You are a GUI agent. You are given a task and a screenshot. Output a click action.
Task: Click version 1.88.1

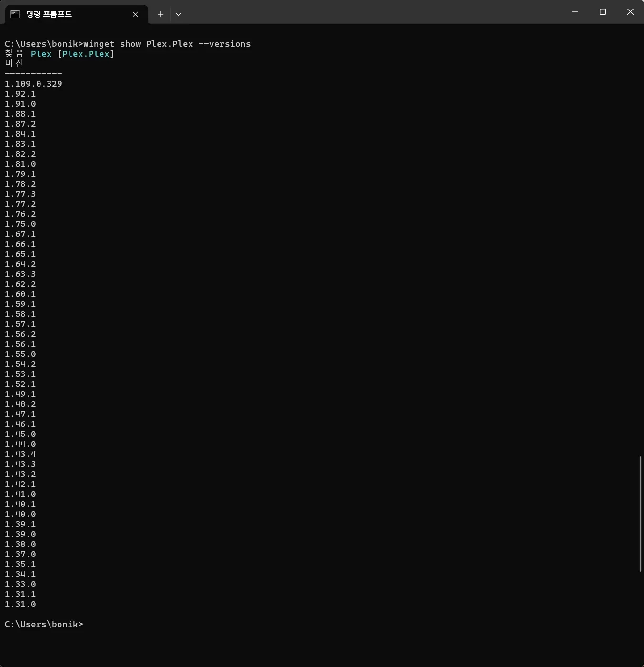click(20, 114)
